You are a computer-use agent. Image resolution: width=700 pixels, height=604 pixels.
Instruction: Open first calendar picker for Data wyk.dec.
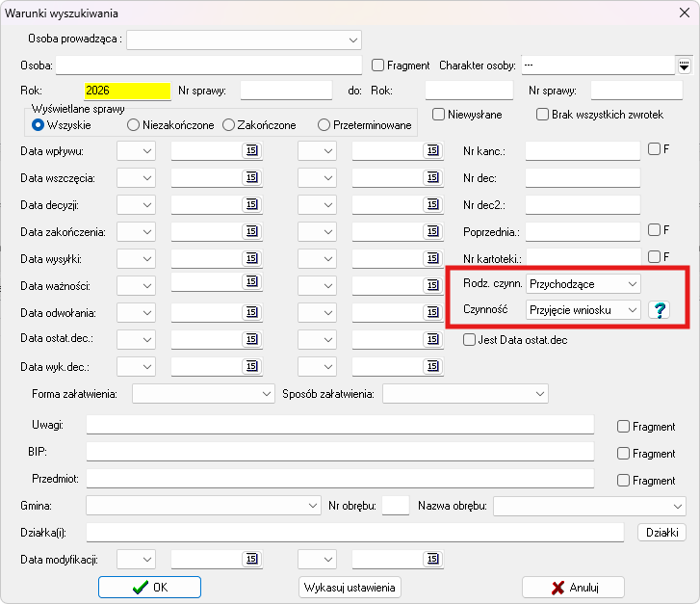(x=252, y=366)
